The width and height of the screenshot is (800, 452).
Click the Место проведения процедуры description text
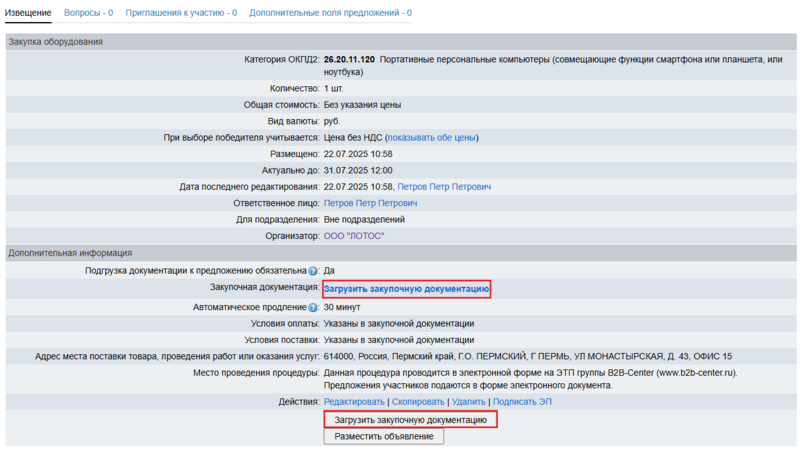[x=531, y=379]
